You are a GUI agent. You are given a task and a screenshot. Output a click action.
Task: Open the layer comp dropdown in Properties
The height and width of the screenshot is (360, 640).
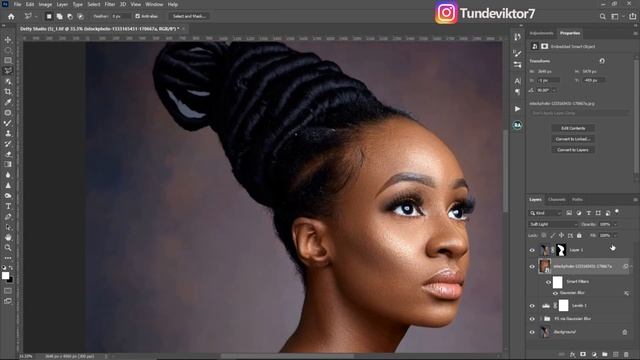pos(580,113)
